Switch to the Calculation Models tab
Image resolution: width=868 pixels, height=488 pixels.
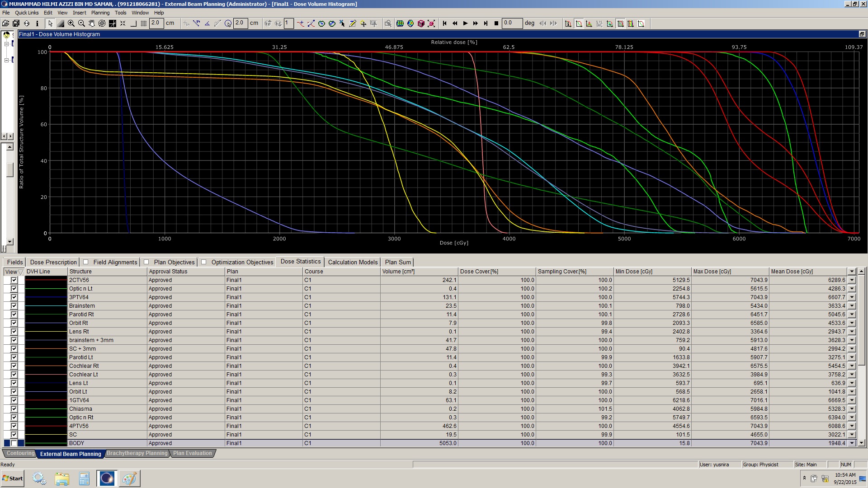pyautogui.click(x=353, y=262)
